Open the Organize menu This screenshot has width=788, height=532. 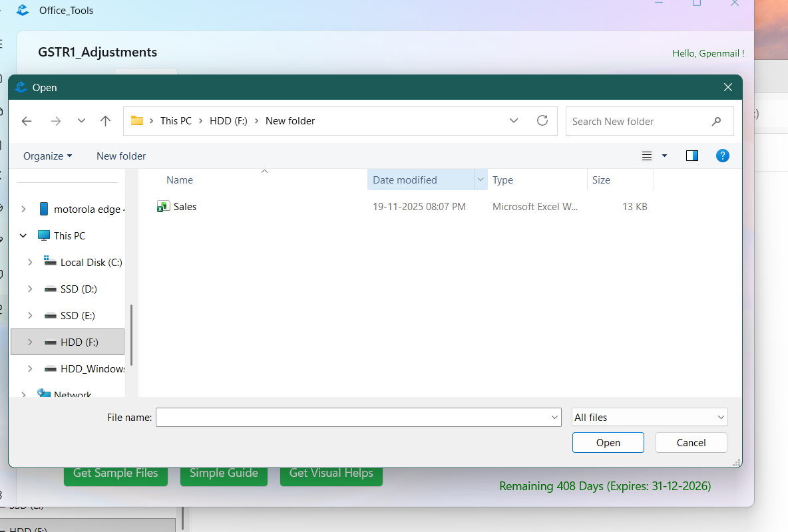click(47, 156)
